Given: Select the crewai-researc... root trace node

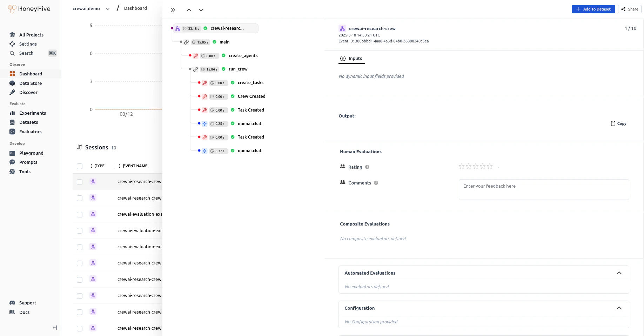Looking at the screenshot, I should click(x=216, y=28).
